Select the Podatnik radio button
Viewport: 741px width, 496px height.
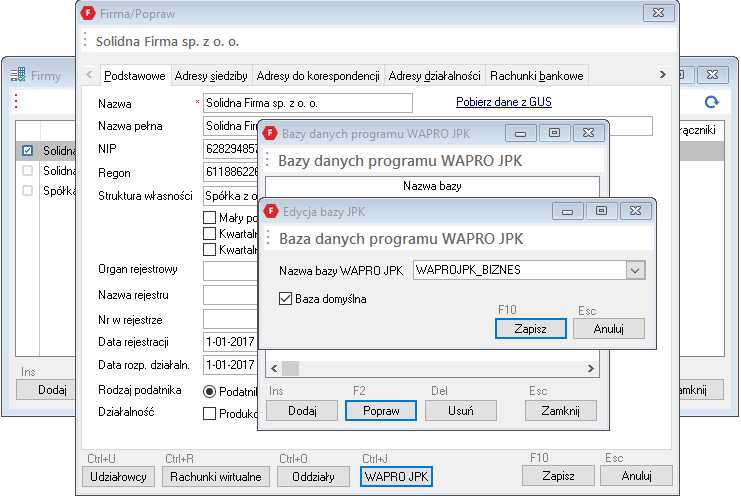[209, 391]
